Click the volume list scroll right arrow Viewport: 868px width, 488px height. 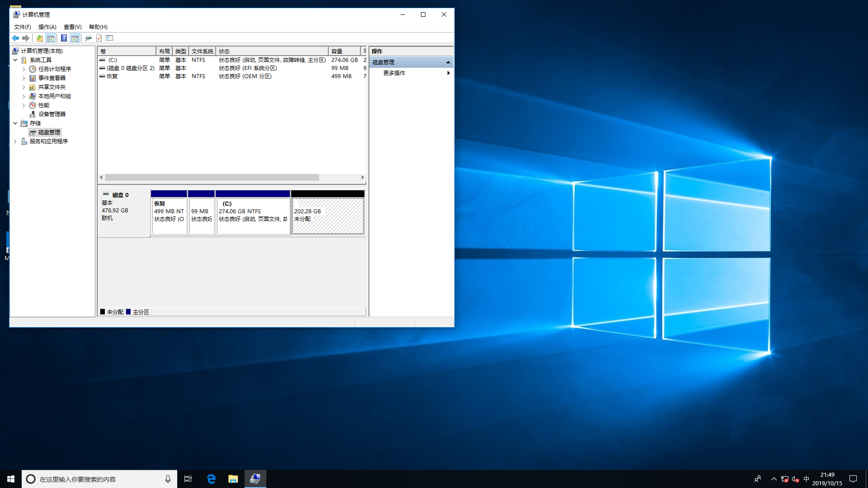[362, 178]
